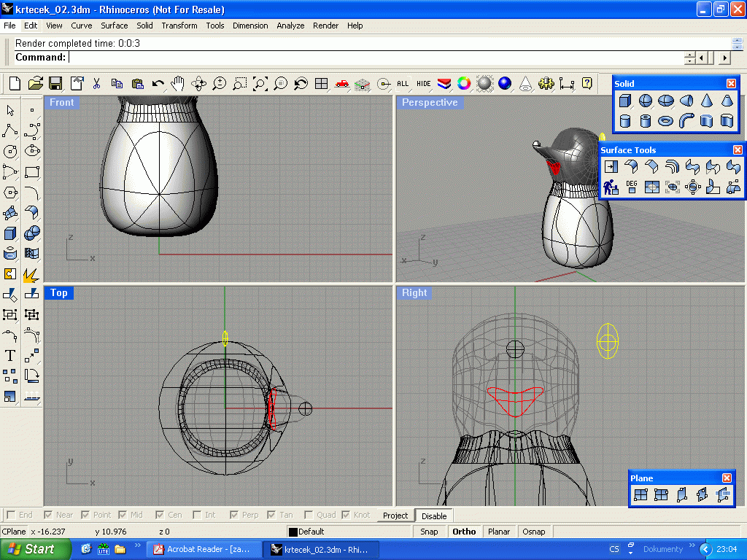Enable the Int object snap checkbox
Image resolution: width=747 pixels, height=560 pixels.
197,515
